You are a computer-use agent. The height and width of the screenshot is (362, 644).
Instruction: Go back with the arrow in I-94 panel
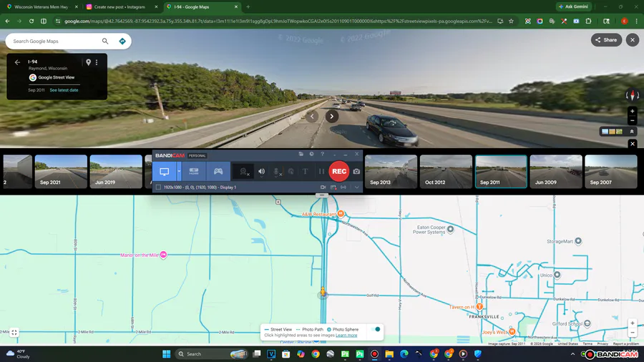tap(17, 62)
